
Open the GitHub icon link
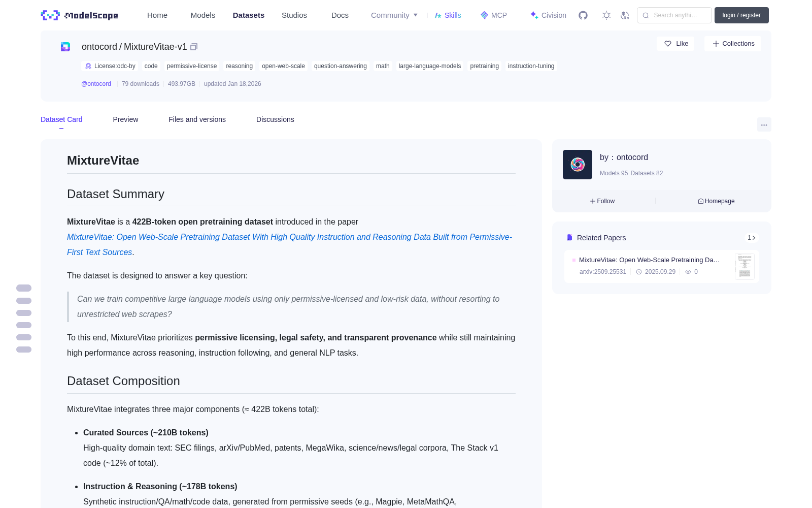[583, 15]
